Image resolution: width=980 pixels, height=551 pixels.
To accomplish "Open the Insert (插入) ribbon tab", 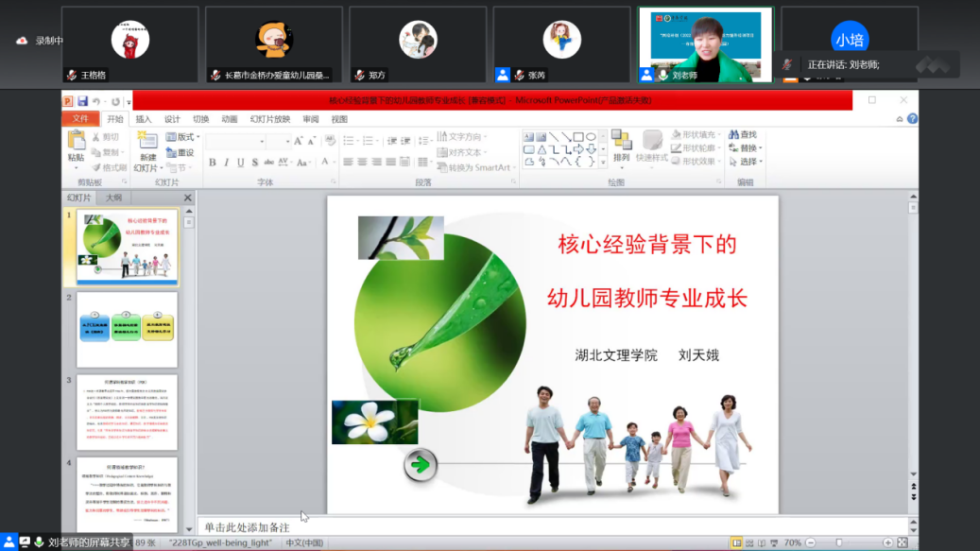I will [144, 119].
